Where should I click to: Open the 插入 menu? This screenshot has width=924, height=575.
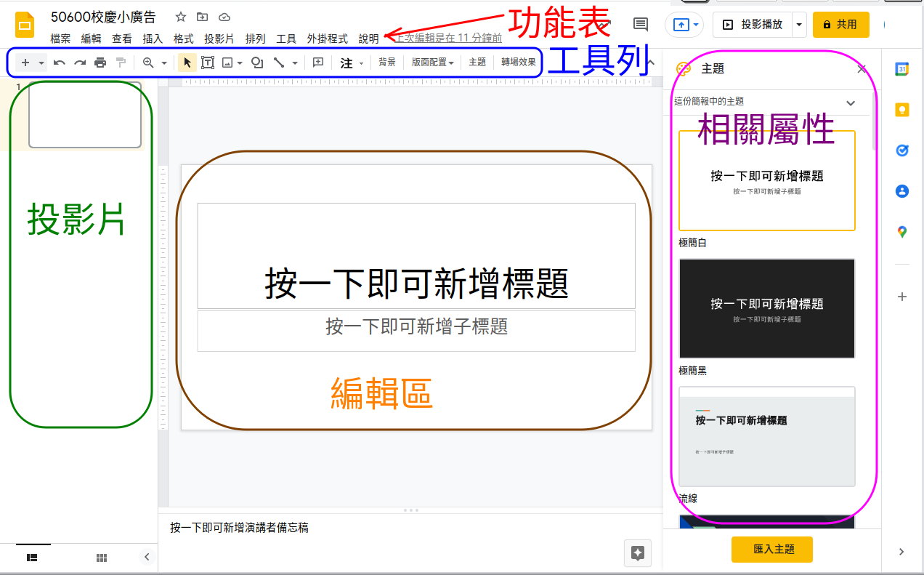[x=153, y=39]
